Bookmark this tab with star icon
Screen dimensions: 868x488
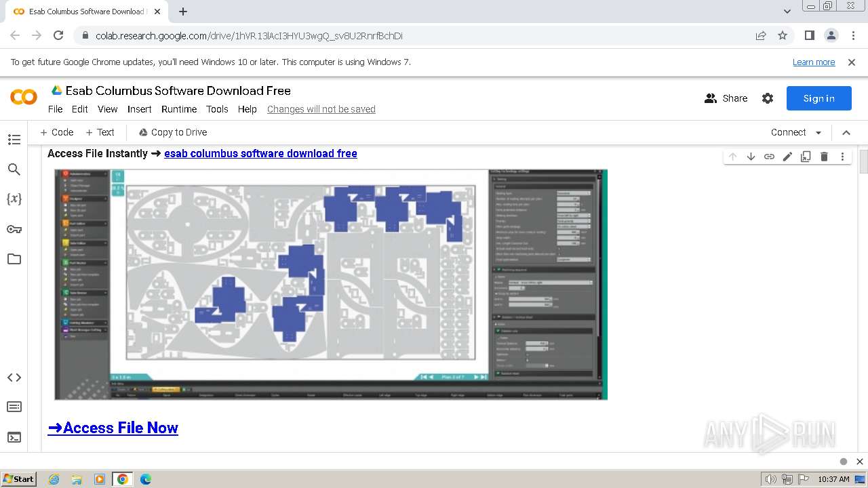(x=783, y=35)
